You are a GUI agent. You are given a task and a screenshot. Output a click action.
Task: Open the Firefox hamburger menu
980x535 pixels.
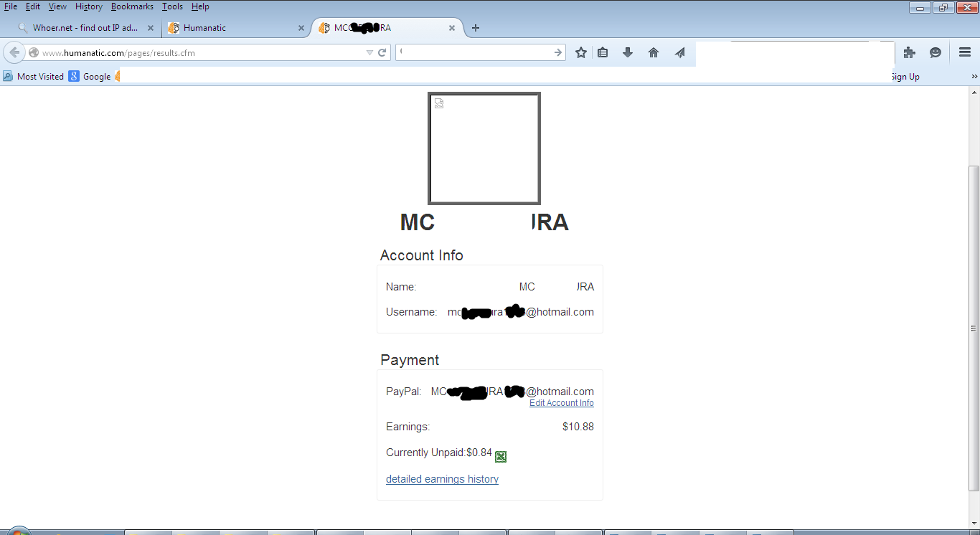pyautogui.click(x=965, y=52)
